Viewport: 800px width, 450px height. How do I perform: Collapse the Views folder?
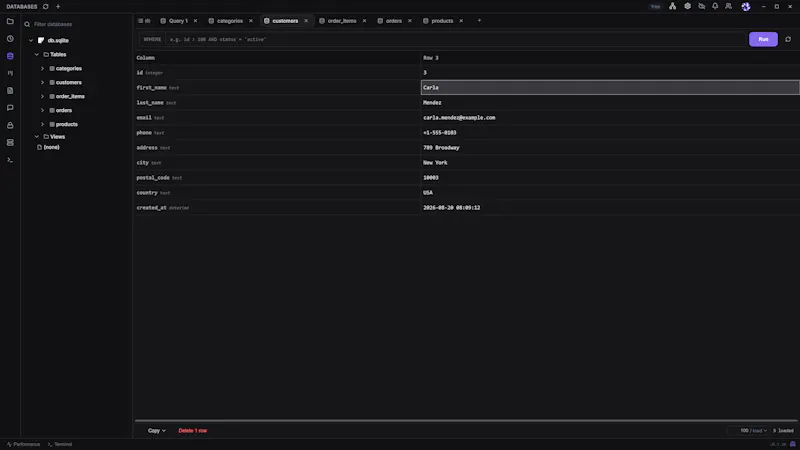37,137
